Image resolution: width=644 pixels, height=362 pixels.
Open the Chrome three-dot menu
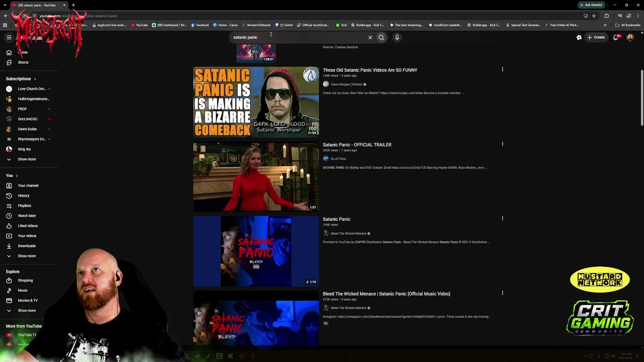tap(638, 16)
